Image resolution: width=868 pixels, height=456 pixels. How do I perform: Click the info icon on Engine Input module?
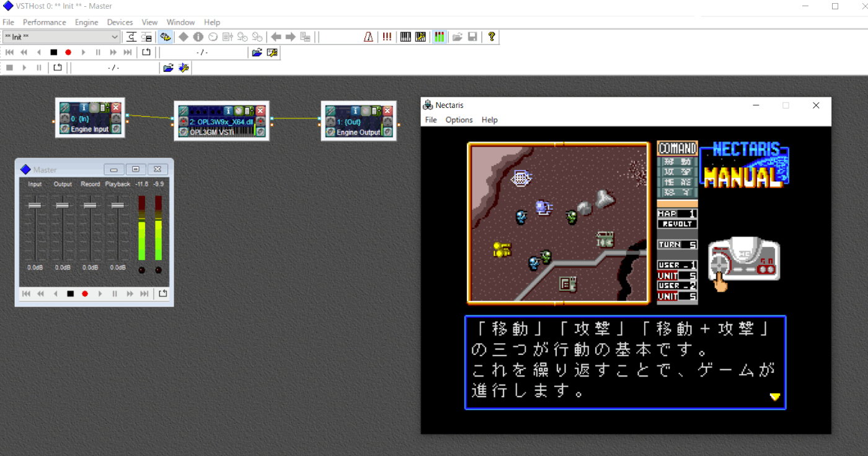(x=84, y=107)
